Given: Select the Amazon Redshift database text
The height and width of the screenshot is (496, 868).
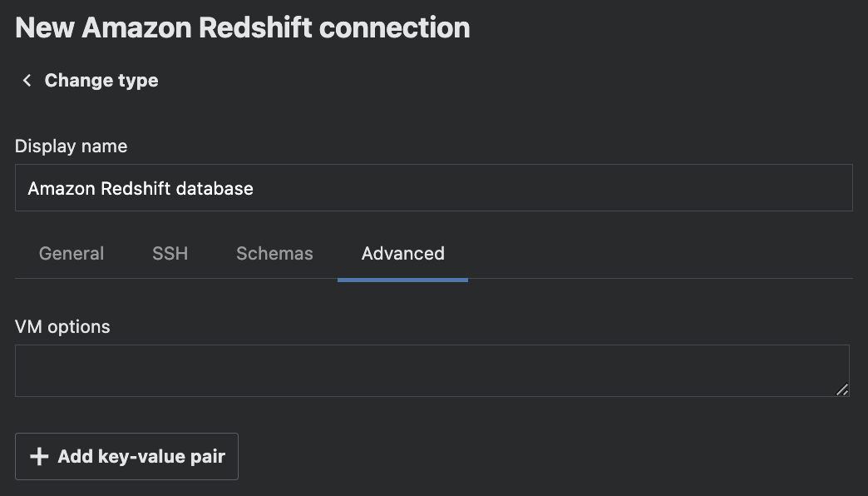Looking at the screenshot, I should (x=140, y=188).
